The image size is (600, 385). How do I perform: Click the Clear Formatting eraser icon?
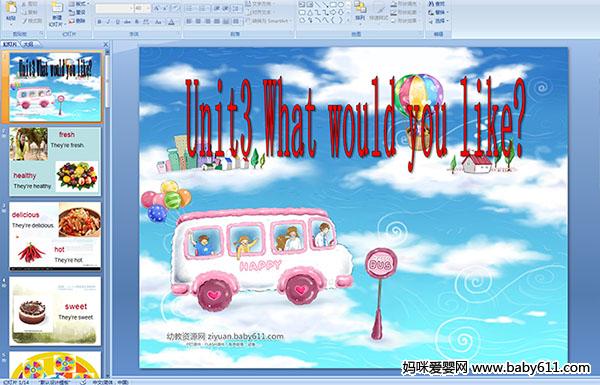(176, 8)
